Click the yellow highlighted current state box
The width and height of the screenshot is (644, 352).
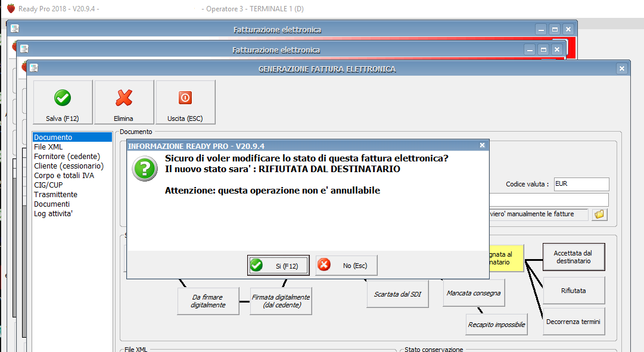(506, 258)
